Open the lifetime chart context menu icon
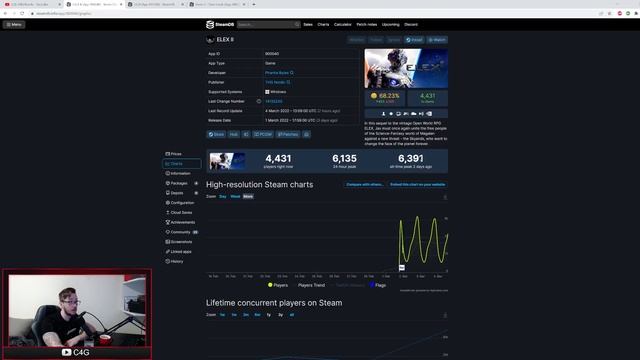The image size is (640, 360). (445, 315)
